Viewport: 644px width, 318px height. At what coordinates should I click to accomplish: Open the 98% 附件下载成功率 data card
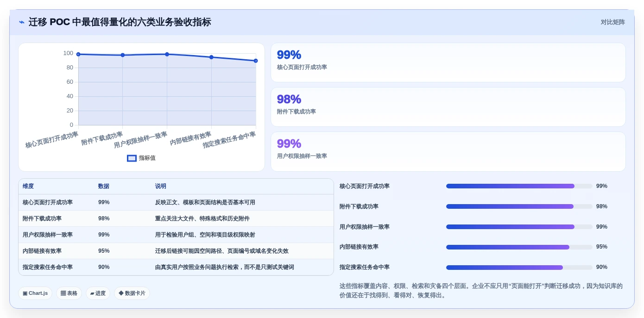click(x=448, y=107)
